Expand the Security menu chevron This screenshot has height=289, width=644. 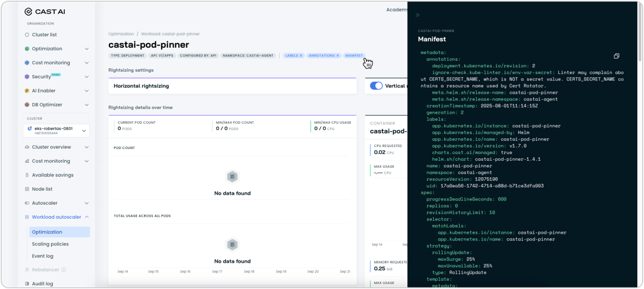point(87,77)
